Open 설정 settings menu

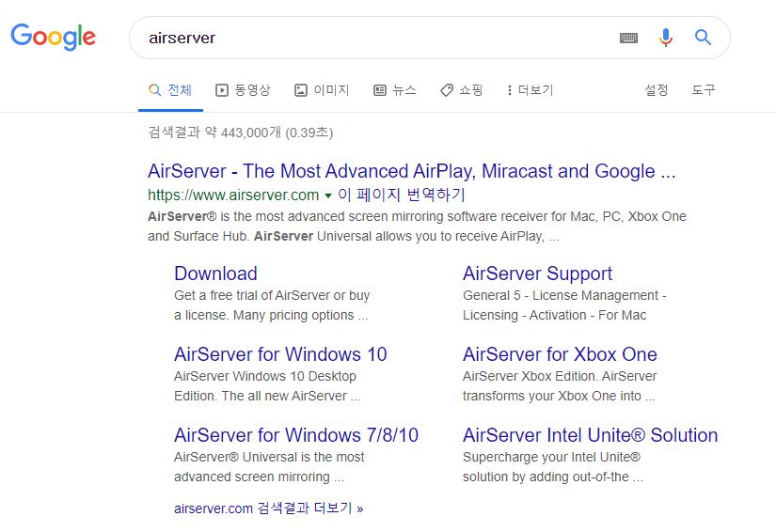pyautogui.click(x=657, y=90)
